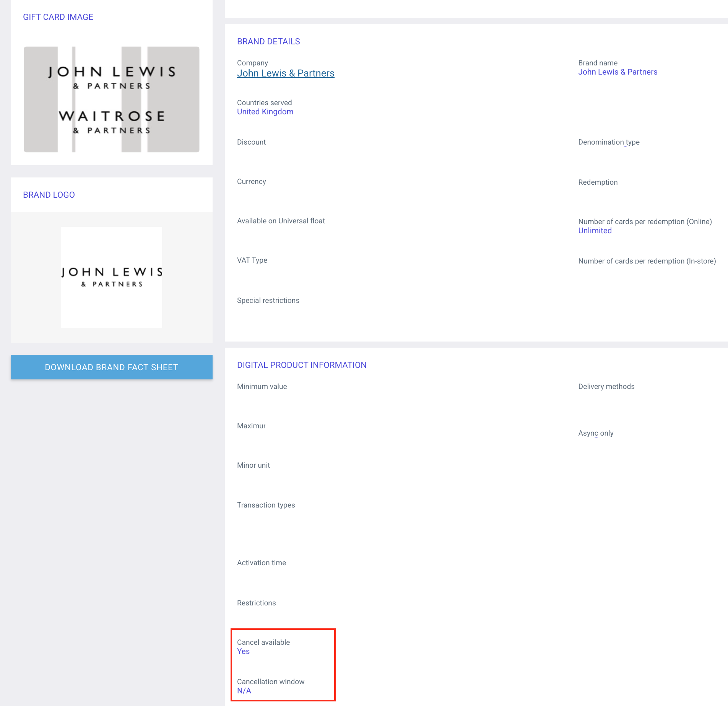Click the N/A value under Cancellation window

click(244, 691)
